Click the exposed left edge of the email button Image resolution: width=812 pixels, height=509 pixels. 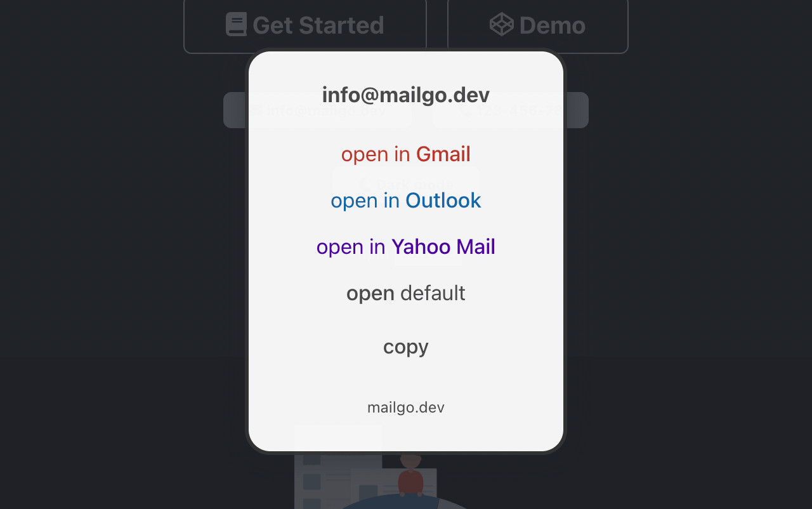click(234, 110)
